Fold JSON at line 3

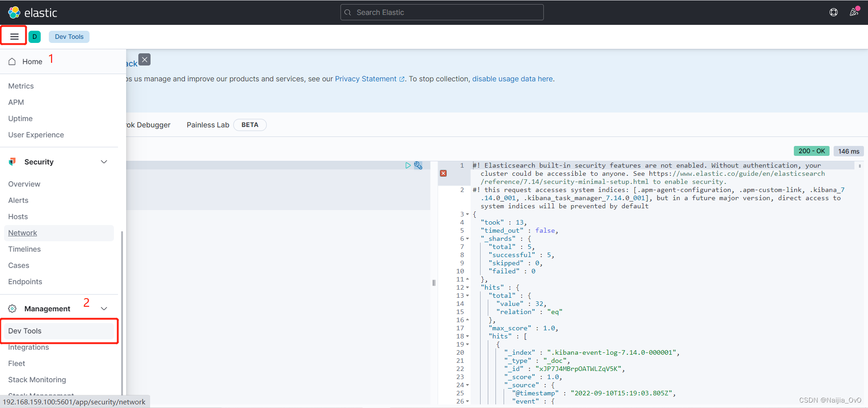click(467, 214)
